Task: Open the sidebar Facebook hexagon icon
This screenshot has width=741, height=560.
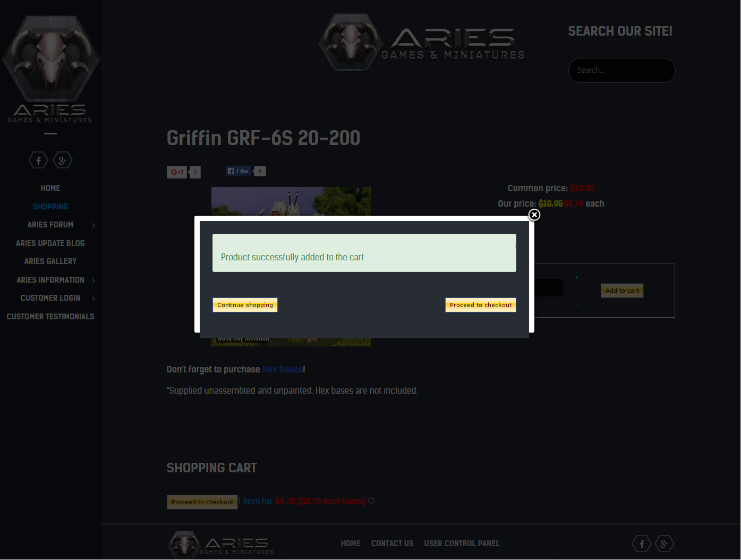Action: 38,160
